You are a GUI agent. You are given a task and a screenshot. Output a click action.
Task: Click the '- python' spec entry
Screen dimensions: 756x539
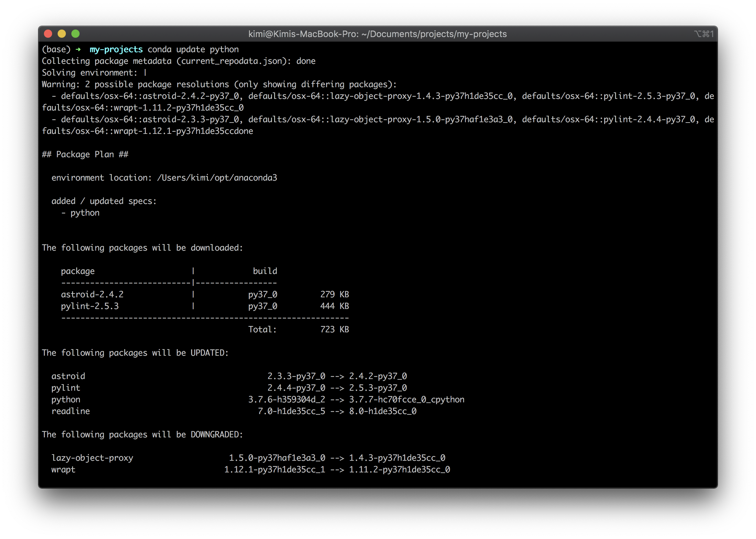pos(81,213)
